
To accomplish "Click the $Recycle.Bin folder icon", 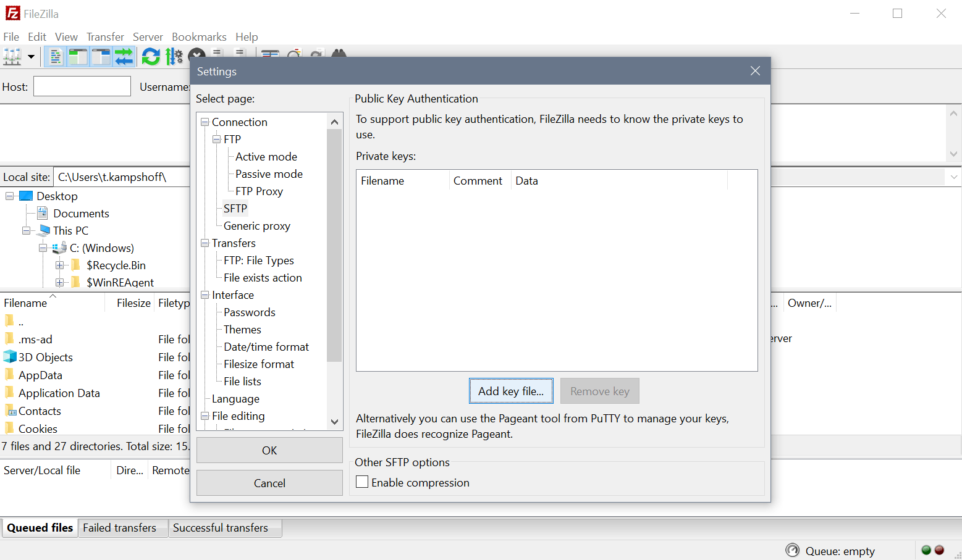I will (76, 265).
